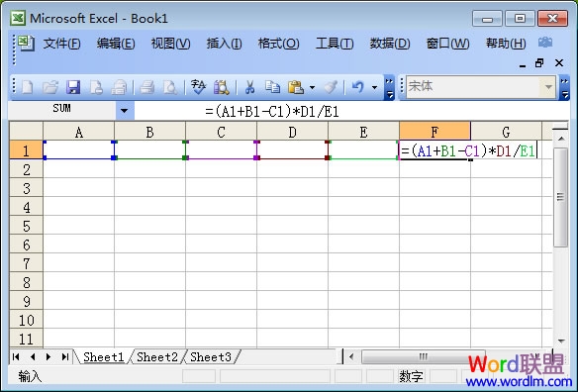Switch to the Sheet3 tab
Viewport: 578px width, 392px height.
coord(211,357)
